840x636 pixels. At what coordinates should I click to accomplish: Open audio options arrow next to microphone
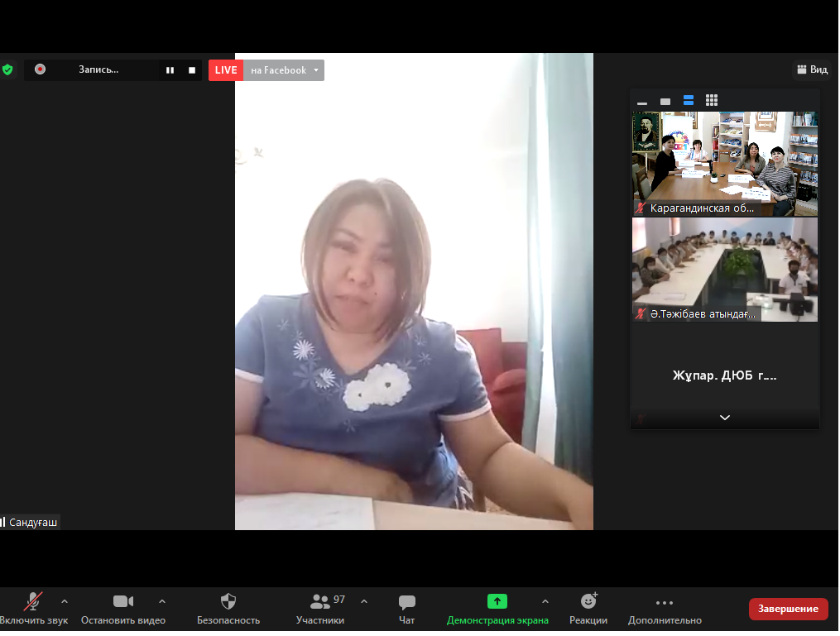tap(65, 601)
